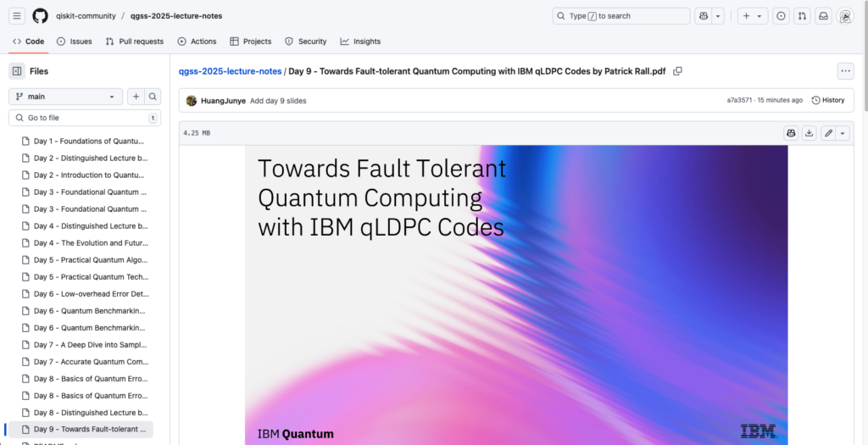Open the qiskit-community organization link
The width and height of the screenshot is (868, 445).
[86, 16]
